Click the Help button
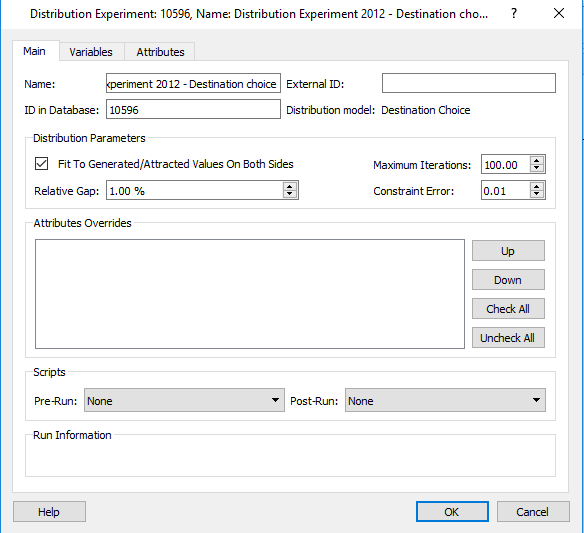 (49, 512)
